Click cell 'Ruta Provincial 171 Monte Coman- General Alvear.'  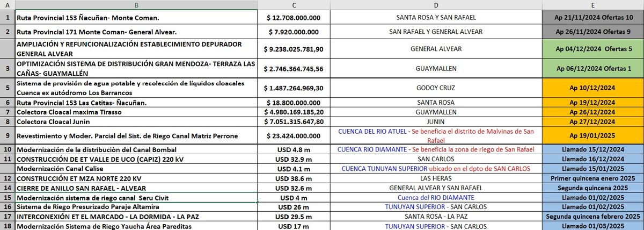[136, 31]
